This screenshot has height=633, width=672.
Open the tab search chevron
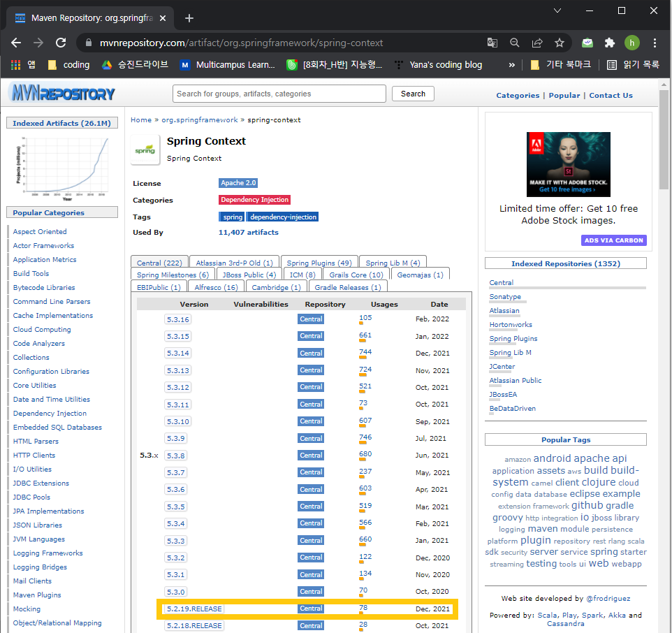pyautogui.click(x=557, y=10)
